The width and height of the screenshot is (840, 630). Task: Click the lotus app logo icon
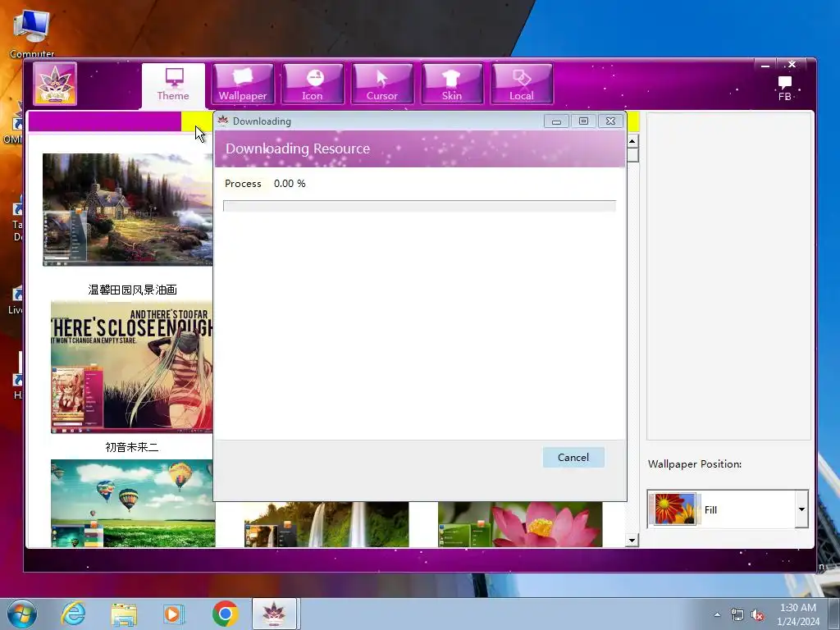click(x=55, y=84)
